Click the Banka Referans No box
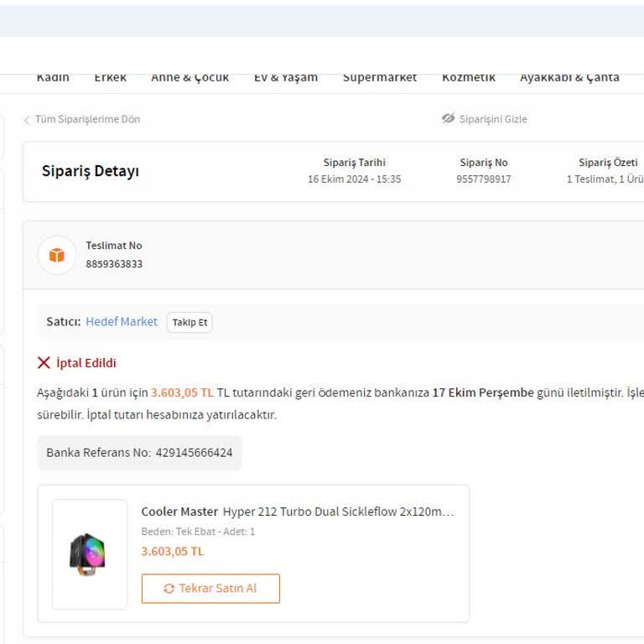The image size is (644, 644). pos(139,453)
